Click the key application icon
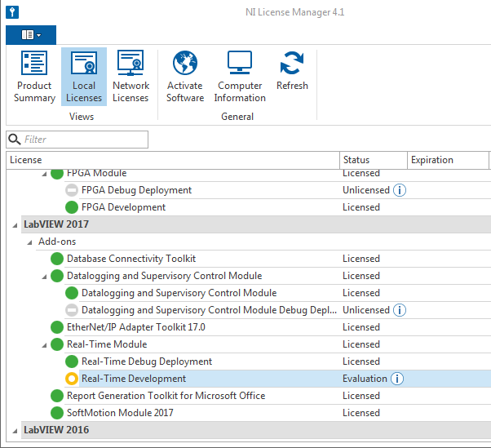This screenshot has width=491, height=448. pos(12,12)
